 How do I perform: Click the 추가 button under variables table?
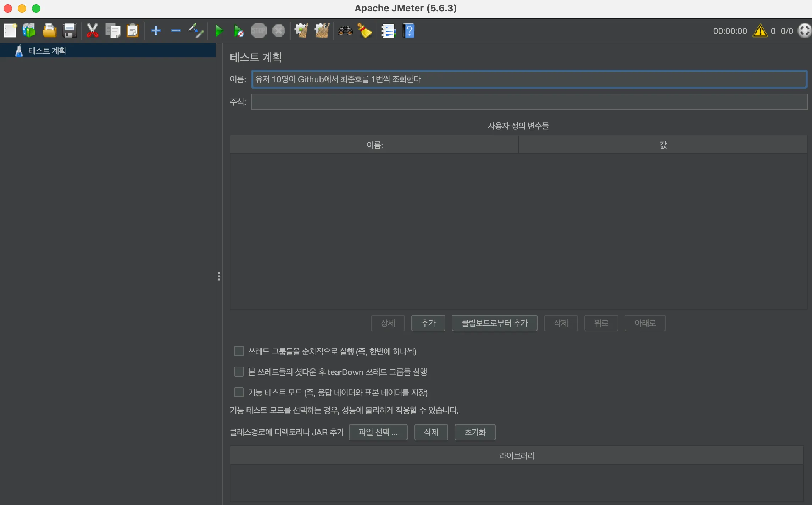(428, 323)
